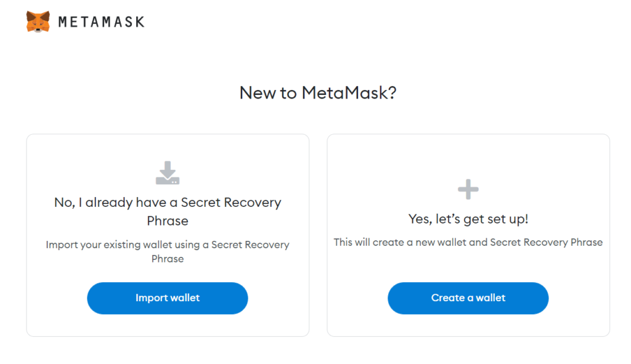Click blank area above the plus icon
The image size is (631, 364).
[x=468, y=157]
